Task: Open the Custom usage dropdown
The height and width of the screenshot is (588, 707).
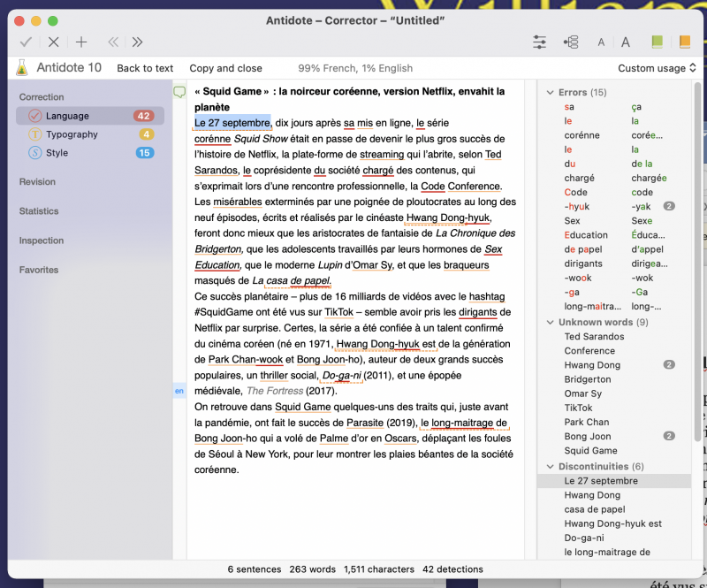Action: (x=657, y=68)
